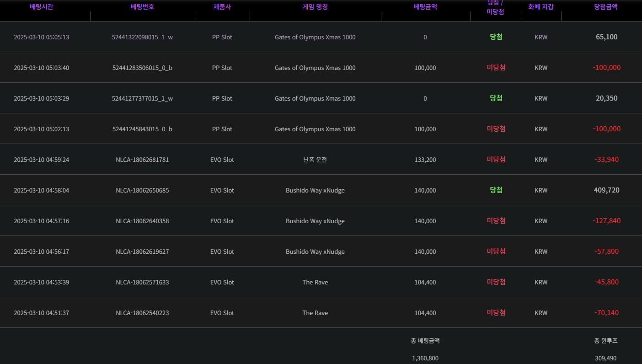
Task: Select bet number NLCA-18062640358
Action: [x=142, y=221]
